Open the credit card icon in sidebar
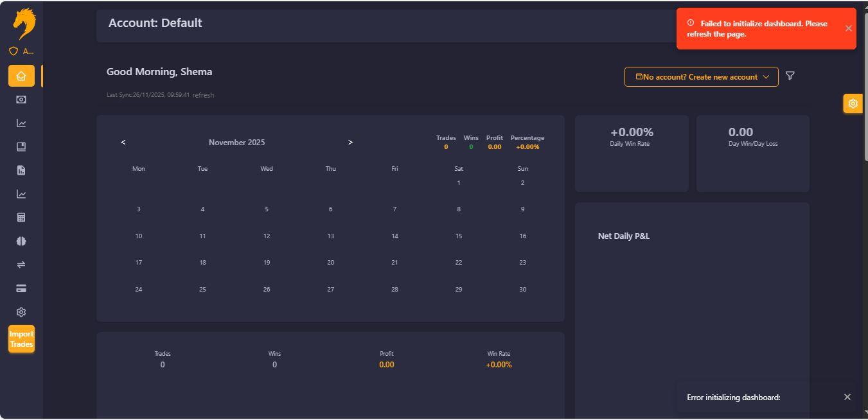 21,288
